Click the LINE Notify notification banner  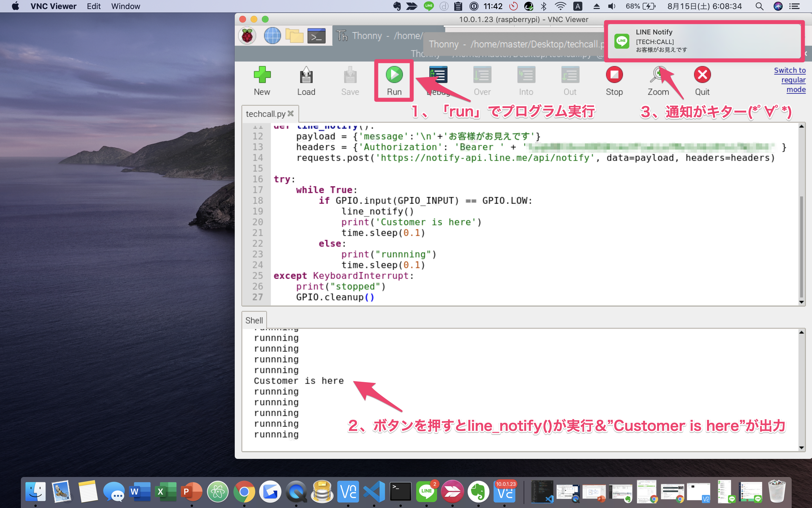point(704,41)
